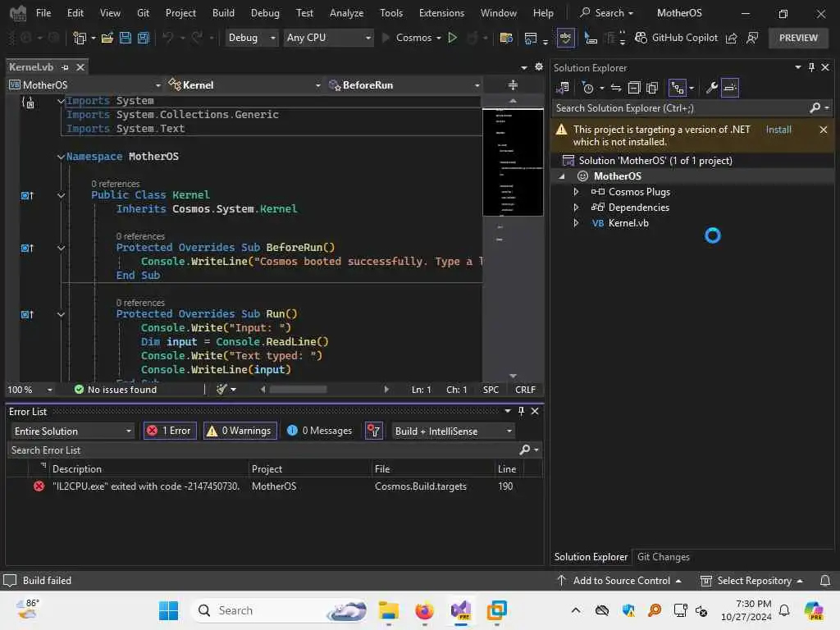The image size is (840, 630).
Task: Expand the Dependencies node
Action: coord(576,208)
